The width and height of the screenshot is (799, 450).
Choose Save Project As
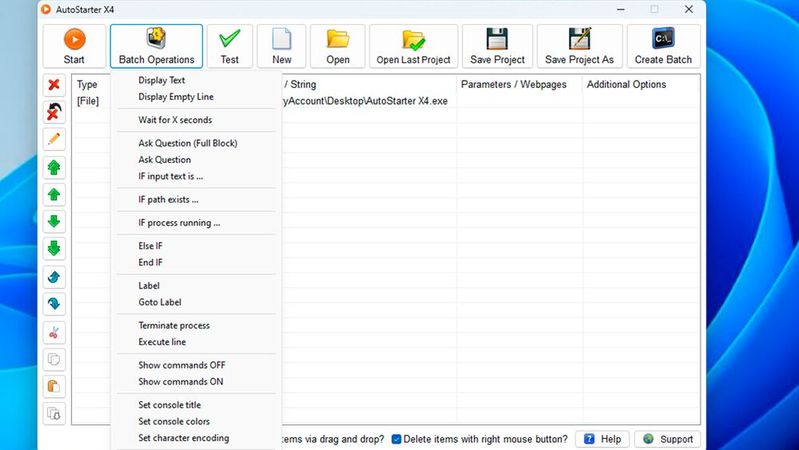point(579,46)
